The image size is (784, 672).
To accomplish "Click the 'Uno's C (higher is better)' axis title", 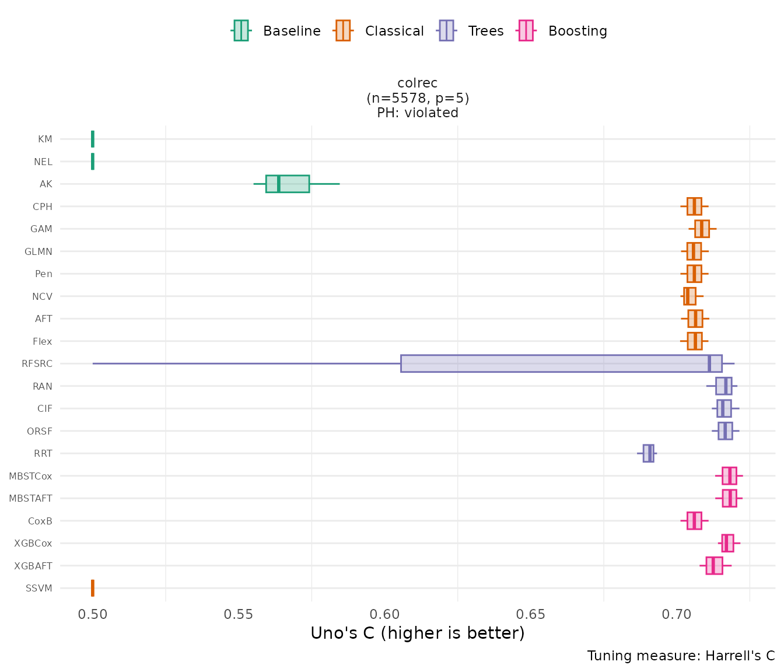I will 418,633.
